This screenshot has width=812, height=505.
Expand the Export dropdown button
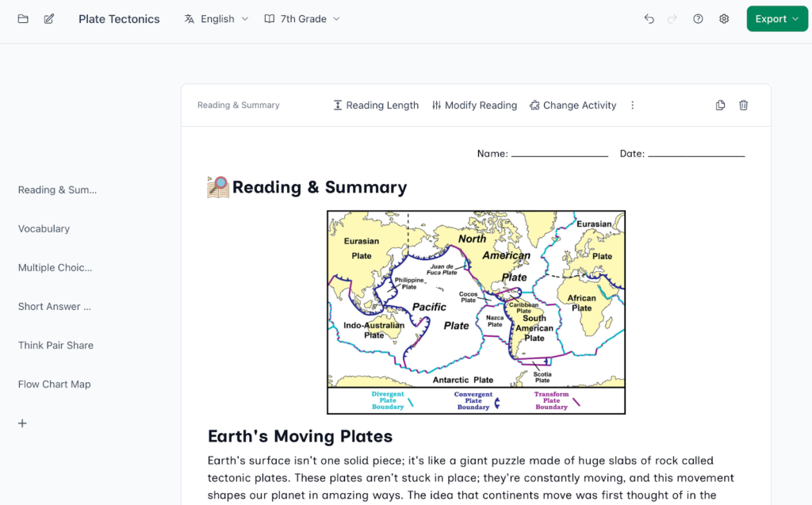pyautogui.click(x=776, y=19)
